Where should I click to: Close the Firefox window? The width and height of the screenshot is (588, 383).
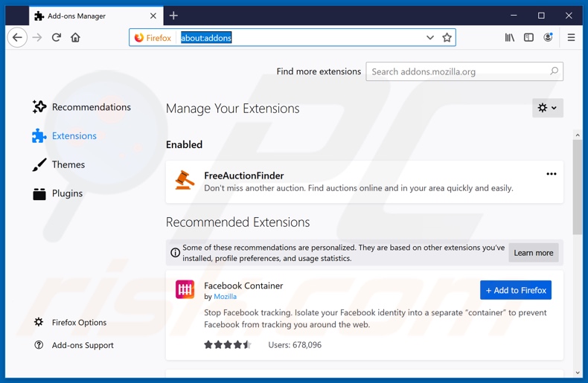tap(569, 16)
